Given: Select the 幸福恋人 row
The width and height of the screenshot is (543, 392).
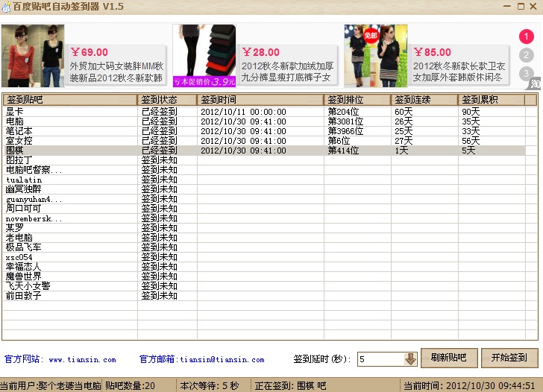Looking at the screenshot, I should coord(264,267).
